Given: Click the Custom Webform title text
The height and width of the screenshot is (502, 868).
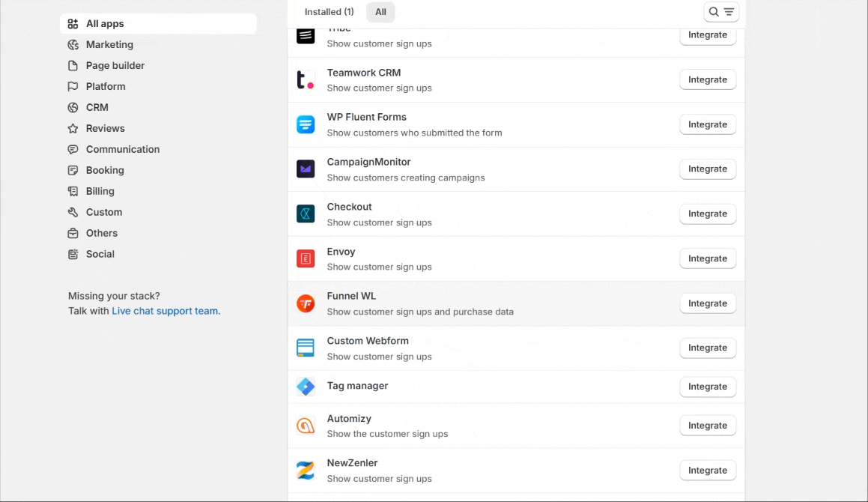Looking at the screenshot, I should pyautogui.click(x=368, y=341).
